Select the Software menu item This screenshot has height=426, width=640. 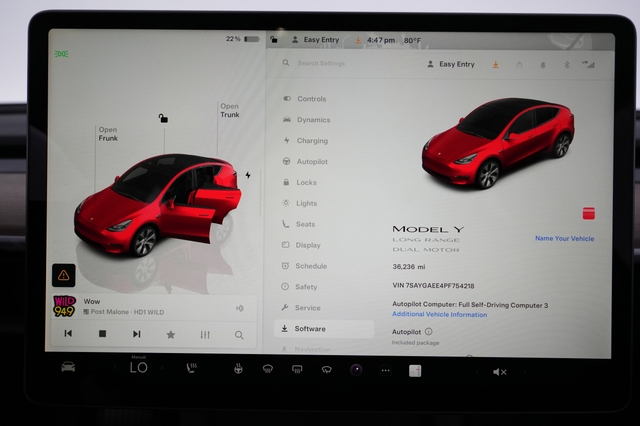tap(324, 329)
